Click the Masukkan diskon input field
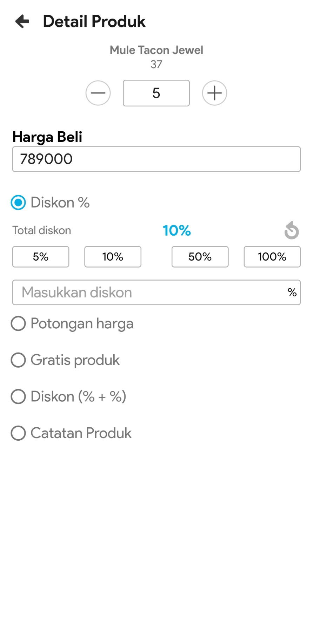The width and height of the screenshot is (313, 644). tap(147, 293)
